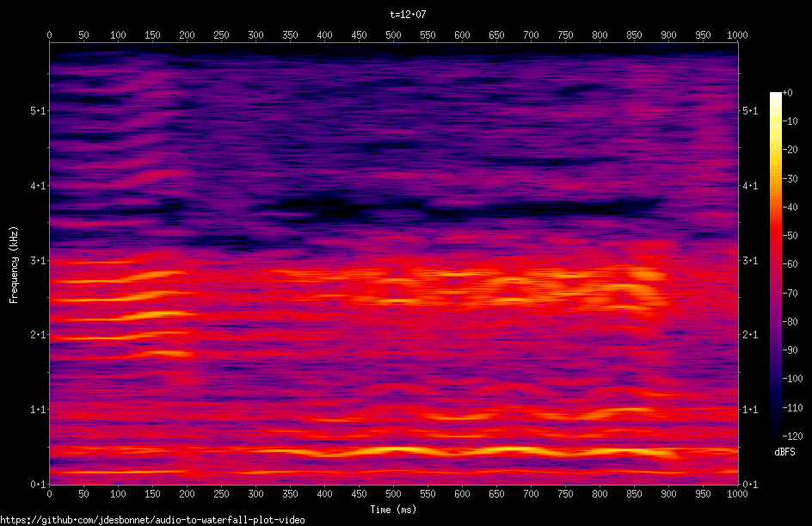Click the 500 ms tick on bottom axis
This screenshot has height=526, width=812.
[x=393, y=494]
